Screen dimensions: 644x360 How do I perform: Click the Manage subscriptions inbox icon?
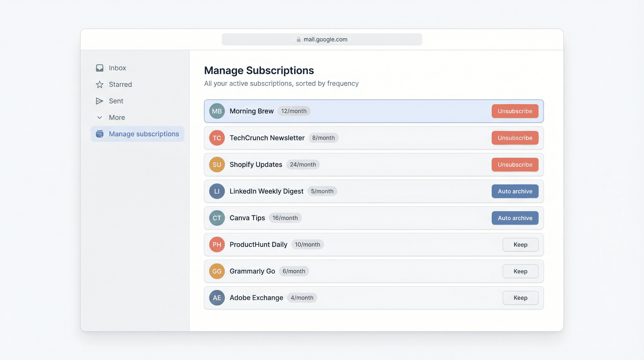(99, 134)
